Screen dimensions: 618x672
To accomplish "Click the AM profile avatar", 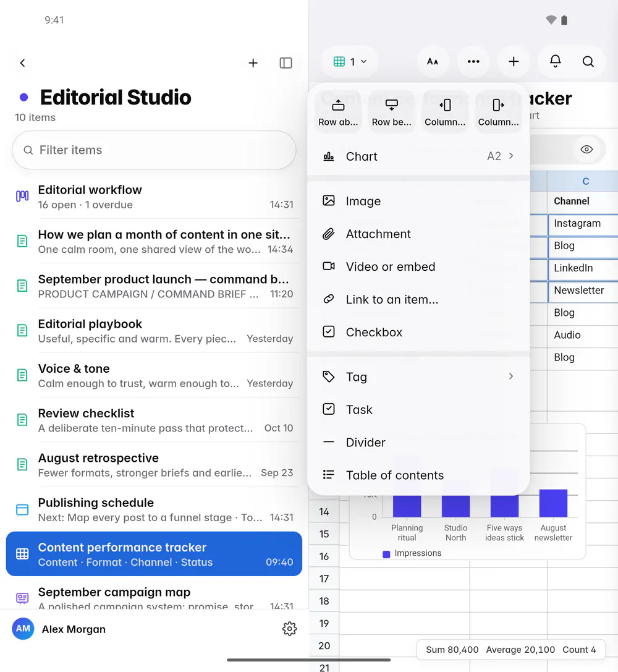I will (23, 629).
